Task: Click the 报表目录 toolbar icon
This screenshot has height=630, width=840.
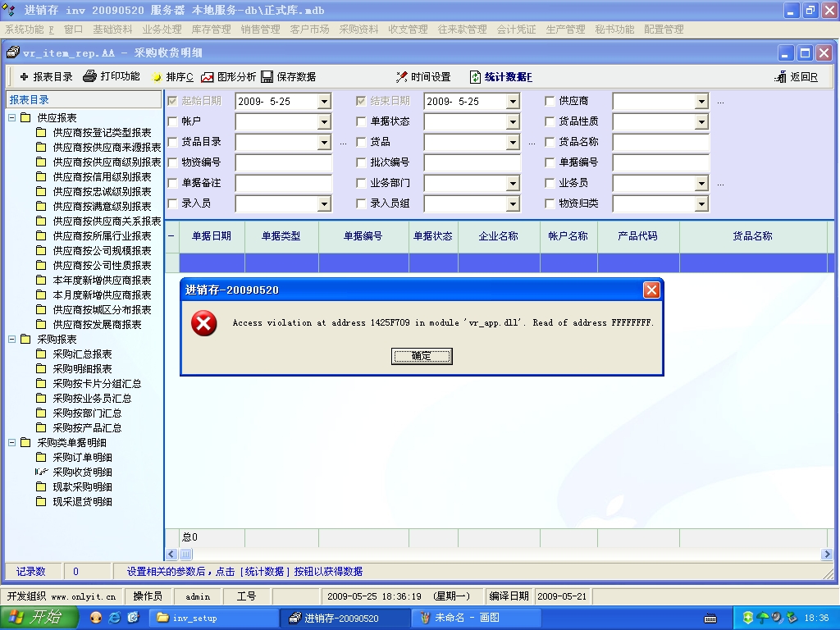Action: coord(24,77)
